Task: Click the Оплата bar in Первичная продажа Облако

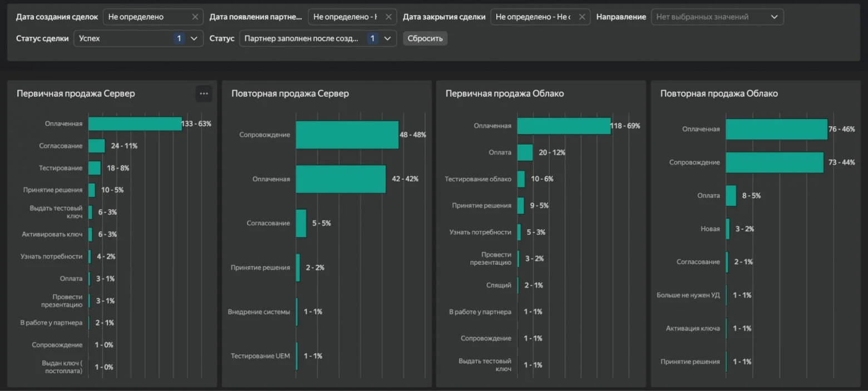Action: 525,152
